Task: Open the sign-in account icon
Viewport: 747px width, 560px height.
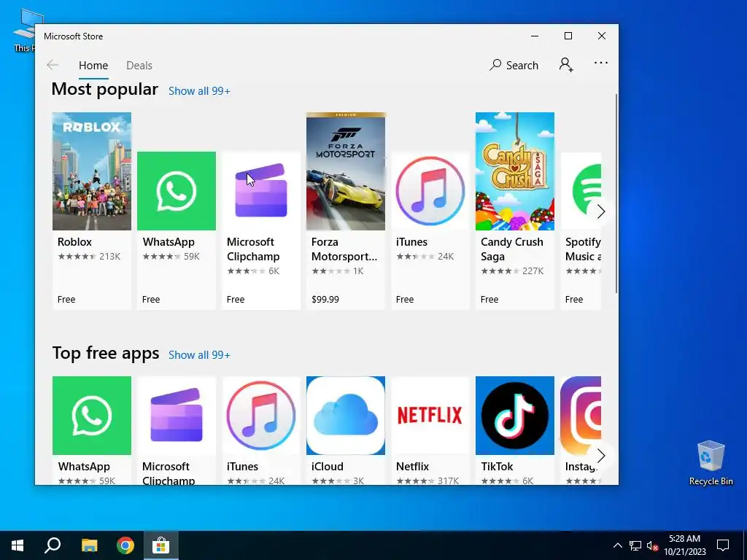Action: (566, 65)
